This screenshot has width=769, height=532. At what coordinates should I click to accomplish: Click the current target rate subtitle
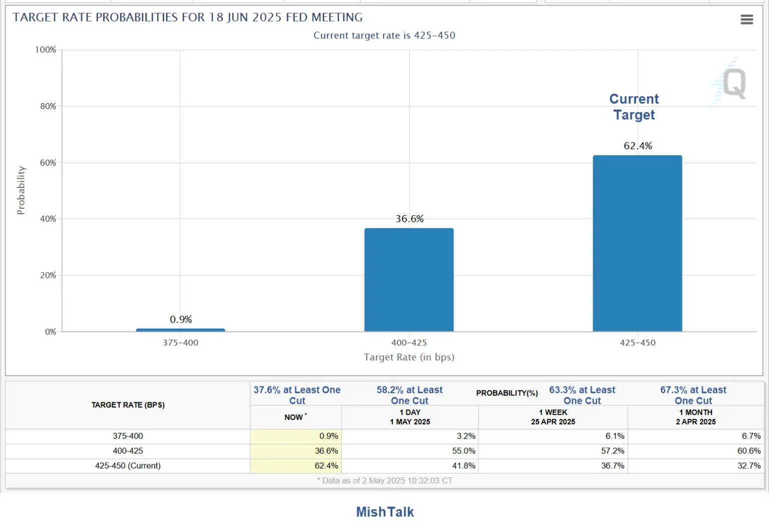coord(384,36)
